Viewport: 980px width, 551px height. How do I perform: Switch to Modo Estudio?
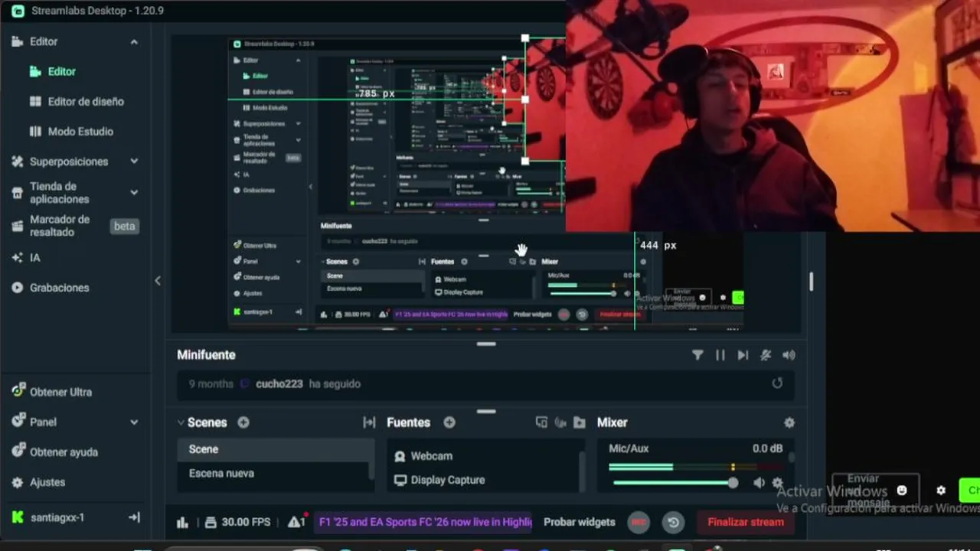[80, 131]
